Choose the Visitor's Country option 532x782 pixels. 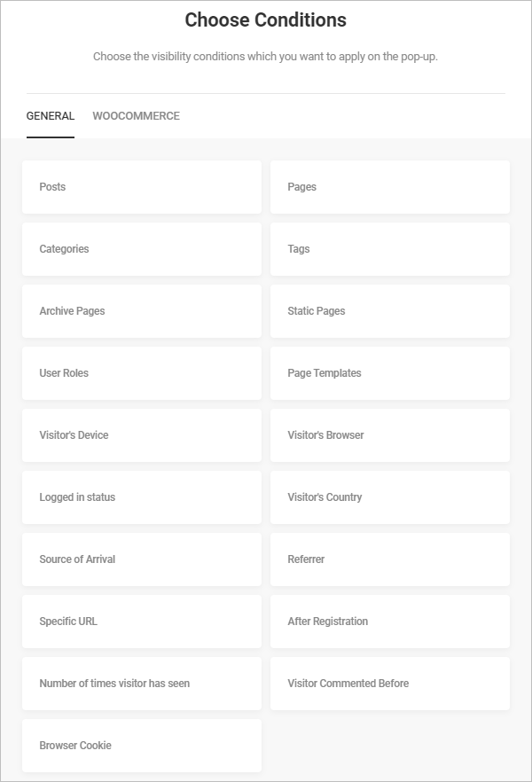[x=390, y=497]
